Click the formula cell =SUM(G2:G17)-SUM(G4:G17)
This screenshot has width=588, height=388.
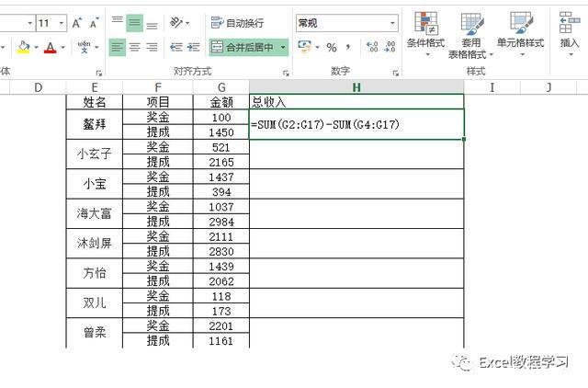[356, 124]
